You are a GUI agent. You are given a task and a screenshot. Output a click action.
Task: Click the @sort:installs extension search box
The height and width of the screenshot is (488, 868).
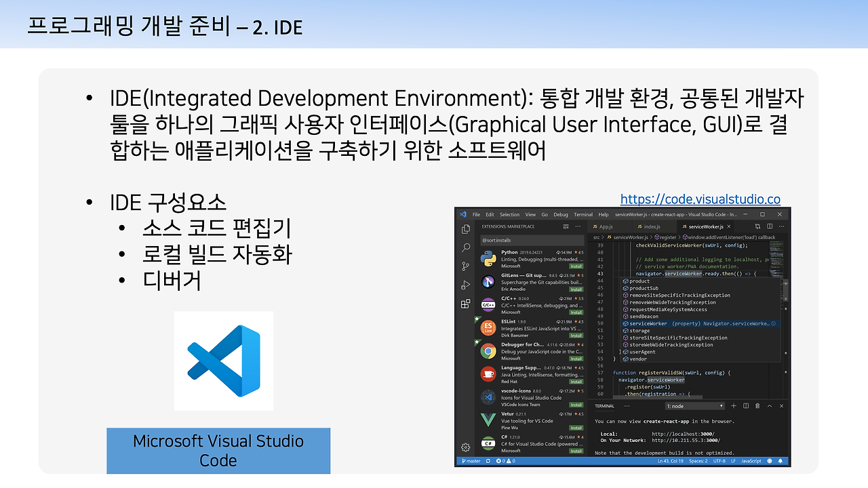(x=532, y=240)
